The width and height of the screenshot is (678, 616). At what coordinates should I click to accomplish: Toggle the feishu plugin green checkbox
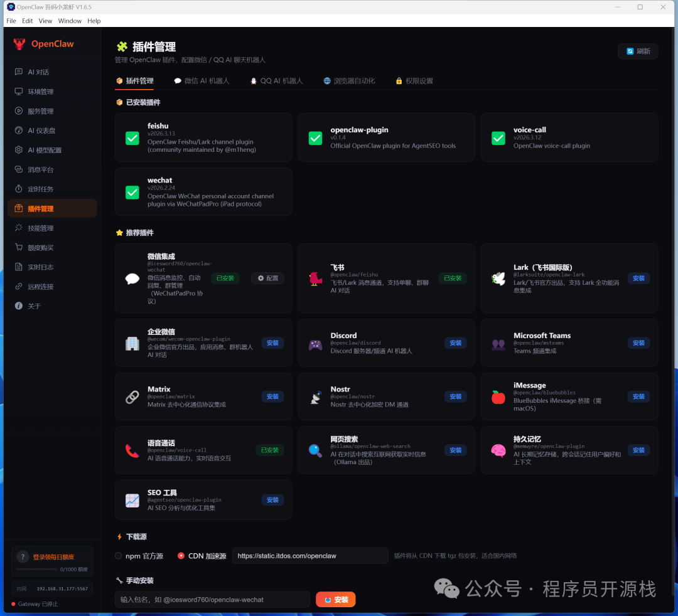pyautogui.click(x=132, y=137)
